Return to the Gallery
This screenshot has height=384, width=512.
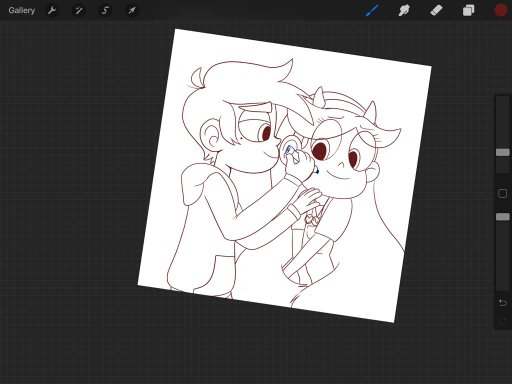(22, 10)
